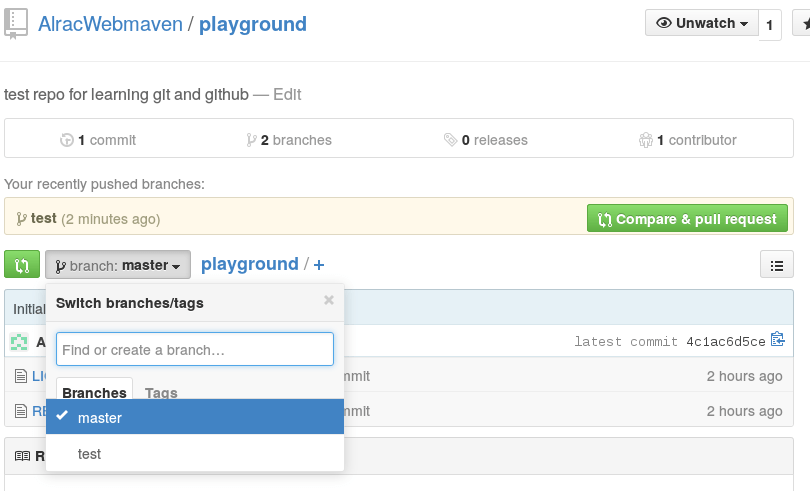Click the commits history clock icon

point(67,140)
